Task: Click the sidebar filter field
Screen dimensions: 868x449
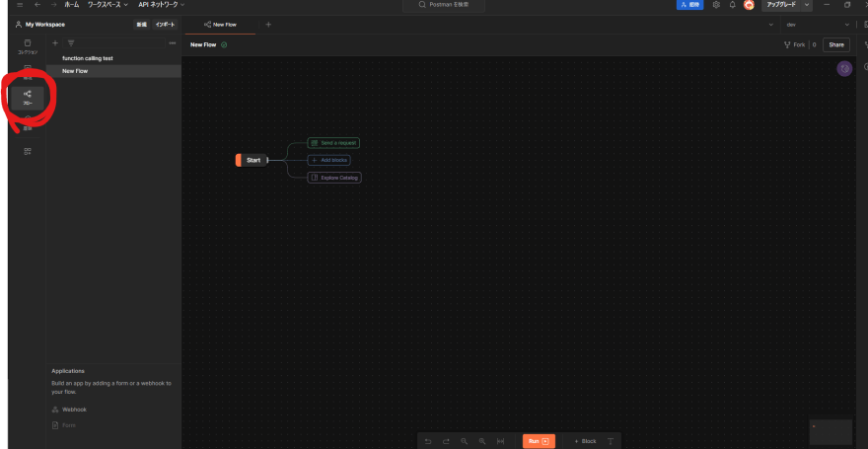Action: [x=114, y=43]
